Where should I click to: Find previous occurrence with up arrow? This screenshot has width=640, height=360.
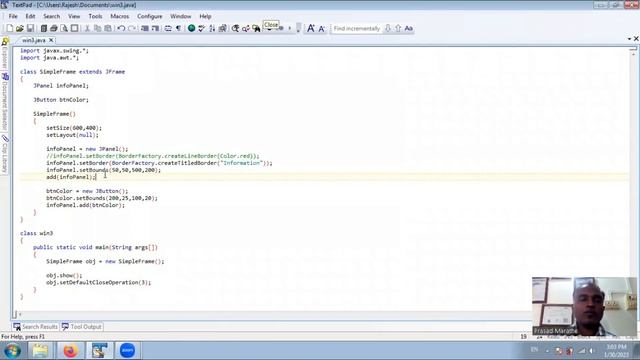[x=398, y=29]
